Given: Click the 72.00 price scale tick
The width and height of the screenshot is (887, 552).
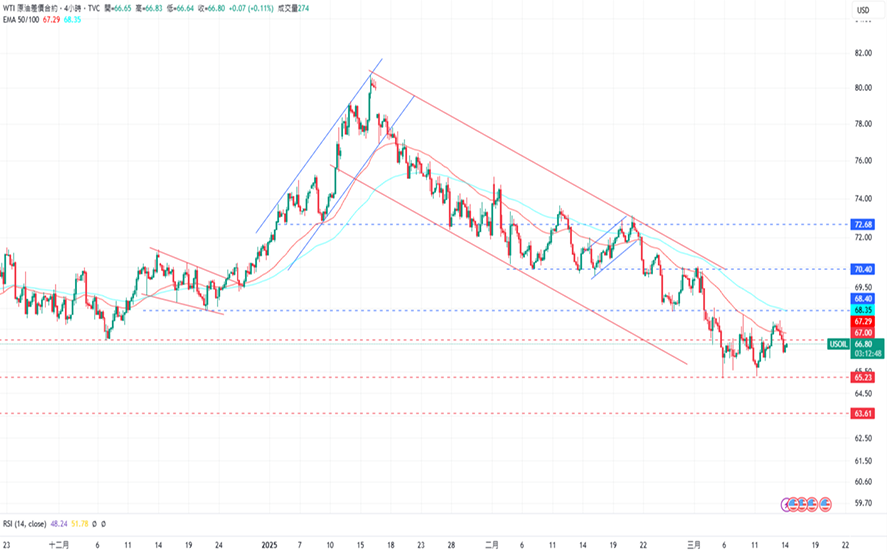Looking at the screenshot, I should point(863,238).
